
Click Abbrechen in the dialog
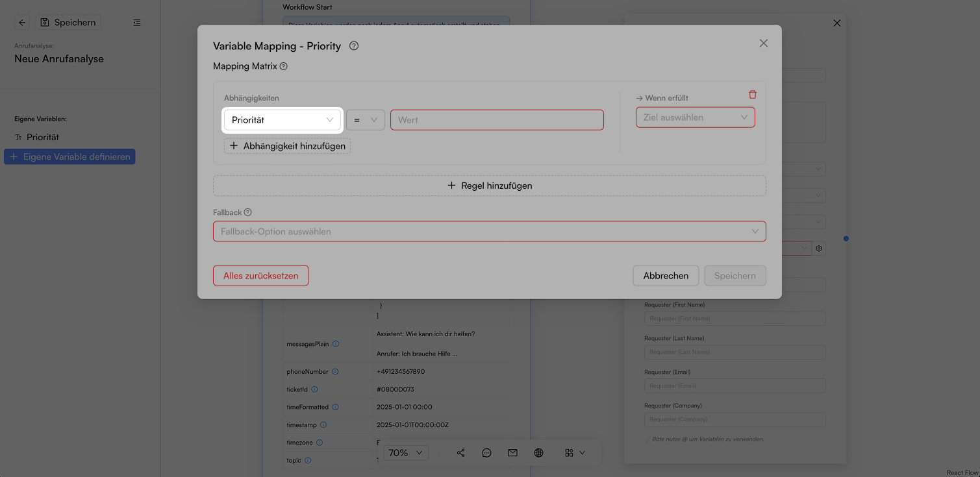666,276
